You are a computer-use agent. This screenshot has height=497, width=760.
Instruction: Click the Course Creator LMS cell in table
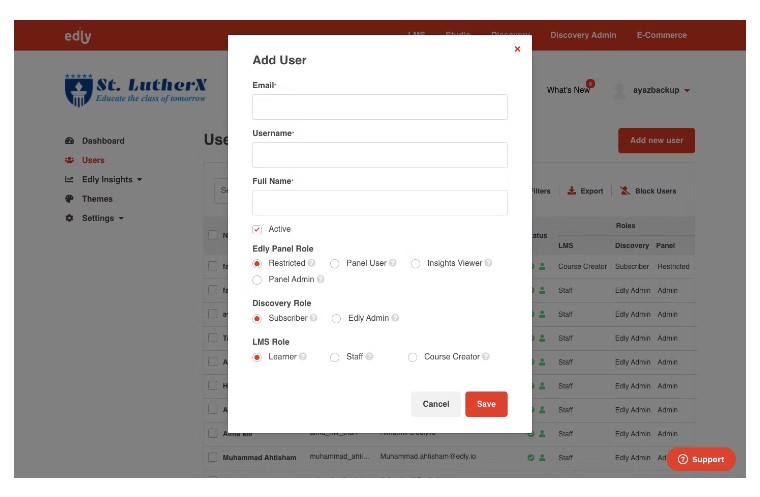582,267
